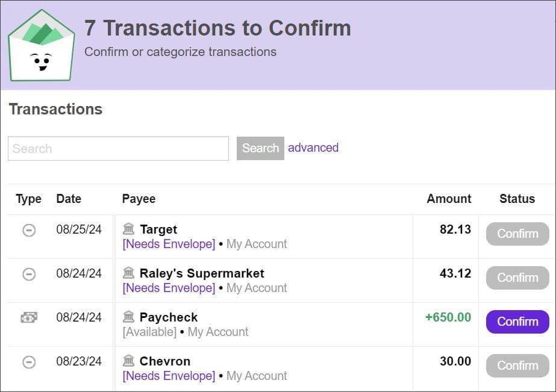Choose an envelope for the Target transaction
Image resolution: width=556 pixels, height=392 pixels.
tap(169, 244)
